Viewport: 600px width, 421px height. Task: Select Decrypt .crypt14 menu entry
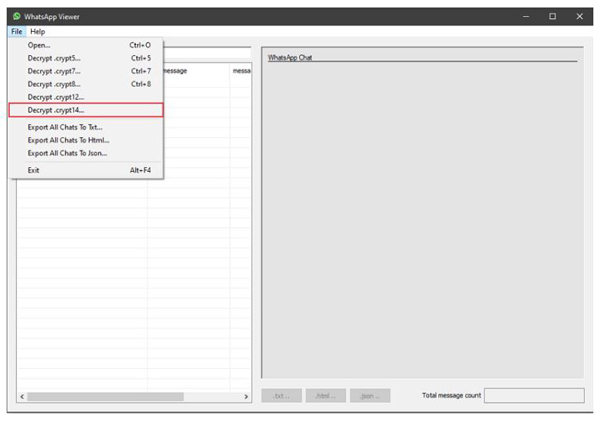[56, 110]
